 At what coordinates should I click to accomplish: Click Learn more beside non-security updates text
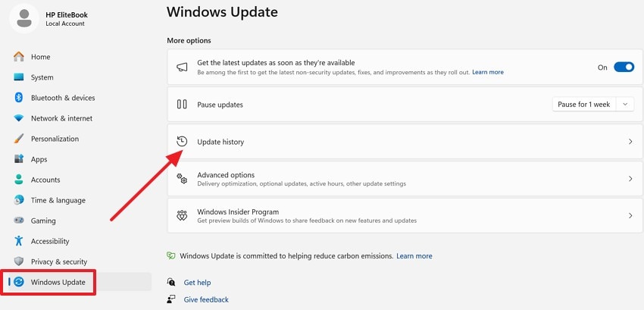tap(487, 72)
